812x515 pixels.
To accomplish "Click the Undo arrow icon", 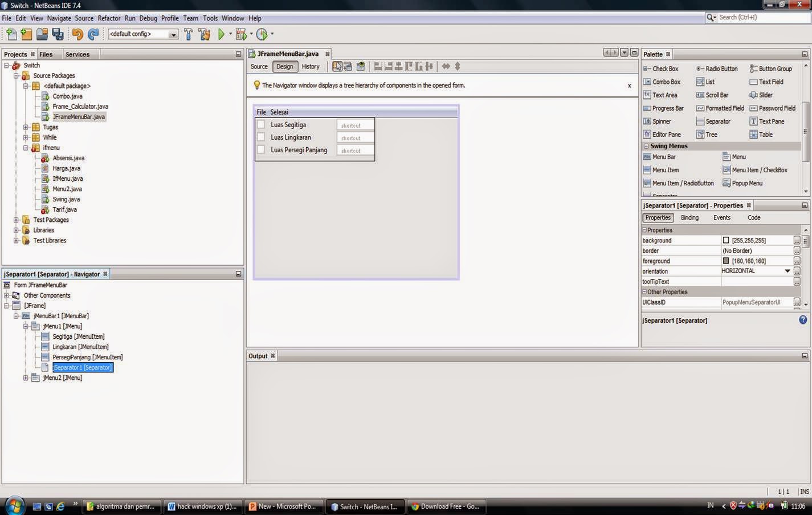I will 77,34.
